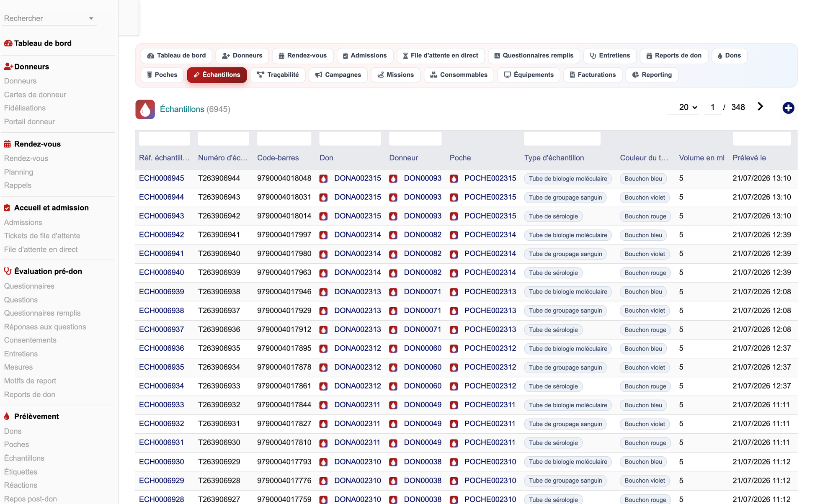815x504 pixels.
Task: Click Bouchon violet tag in row ECH0006932
Action: click(645, 424)
